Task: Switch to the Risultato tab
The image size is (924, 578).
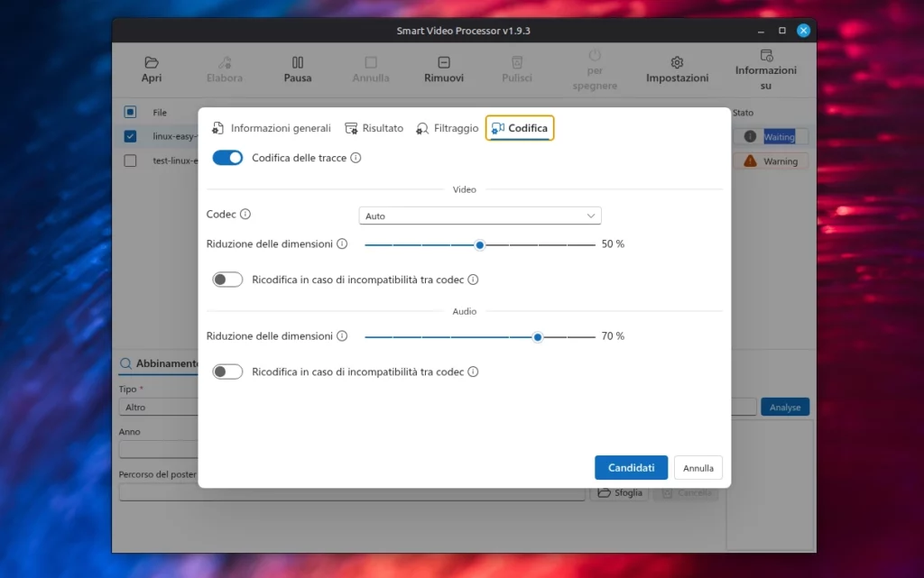Action: pos(374,128)
